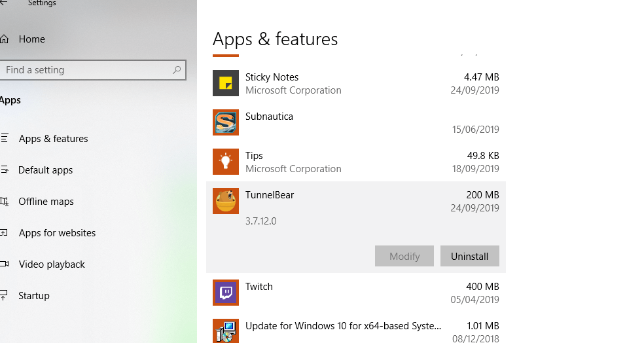Click Microsoft Corporation under Sticky Notes
The height and width of the screenshot is (343, 644).
coord(293,90)
